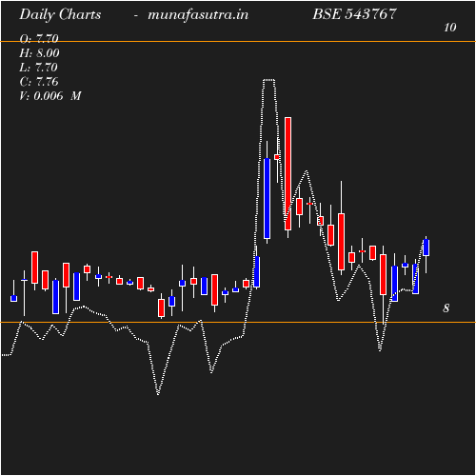The height and width of the screenshot is (476, 476).
Task: Click the 'BSE 543767' label
Action: [355, 14]
